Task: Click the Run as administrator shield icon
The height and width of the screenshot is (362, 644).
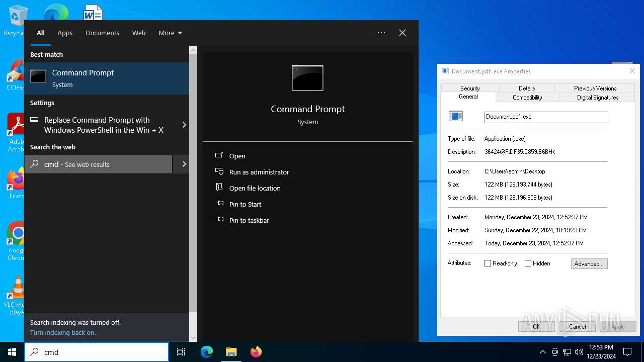Action: click(x=219, y=171)
